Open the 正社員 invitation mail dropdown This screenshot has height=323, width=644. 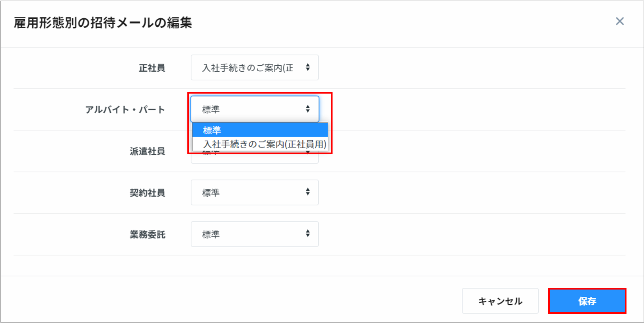(255, 68)
